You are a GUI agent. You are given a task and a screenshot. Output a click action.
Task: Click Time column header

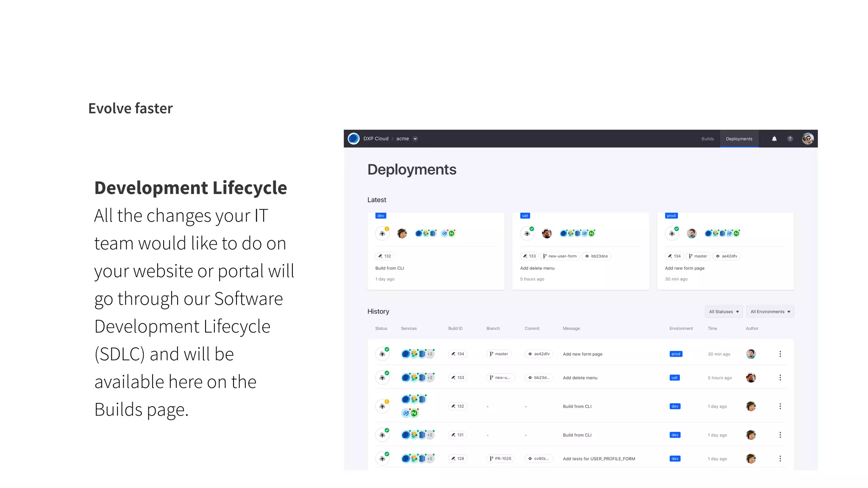712,328
